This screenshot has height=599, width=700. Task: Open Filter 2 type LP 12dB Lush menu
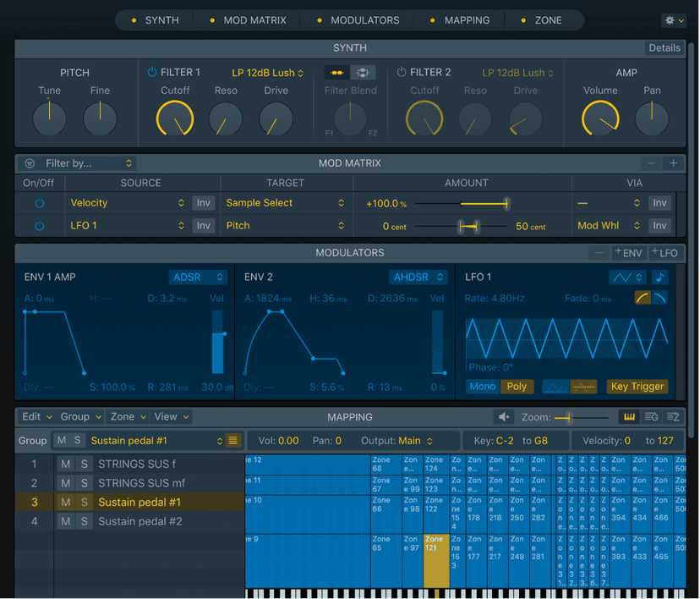tap(517, 73)
